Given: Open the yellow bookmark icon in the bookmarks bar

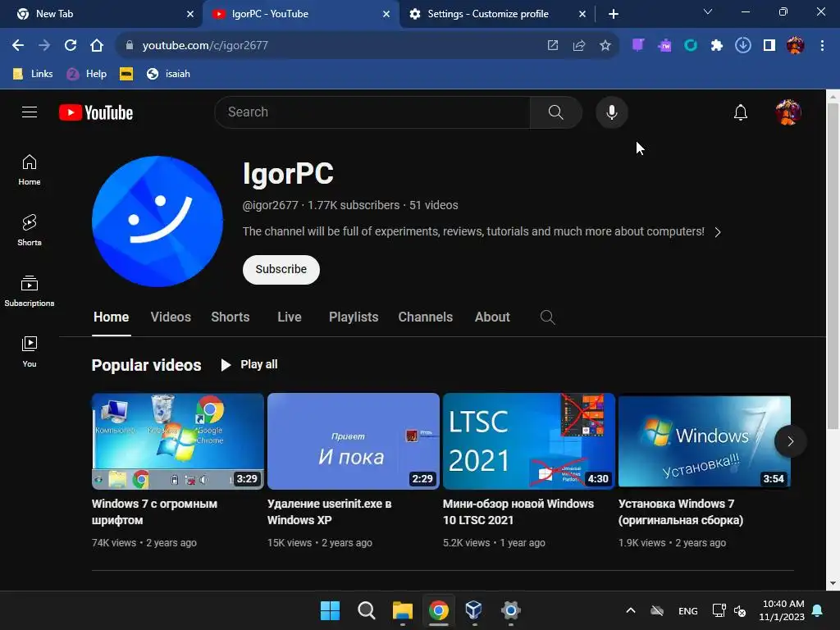Looking at the screenshot, I should pos(126,74).
